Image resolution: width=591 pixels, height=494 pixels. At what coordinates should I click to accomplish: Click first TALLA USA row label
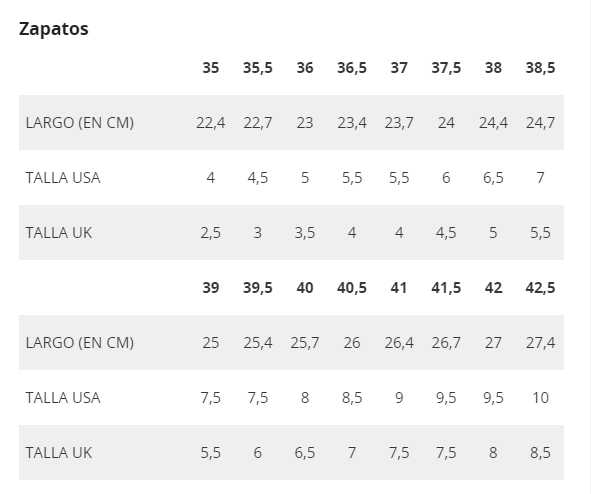coord(63,178)
